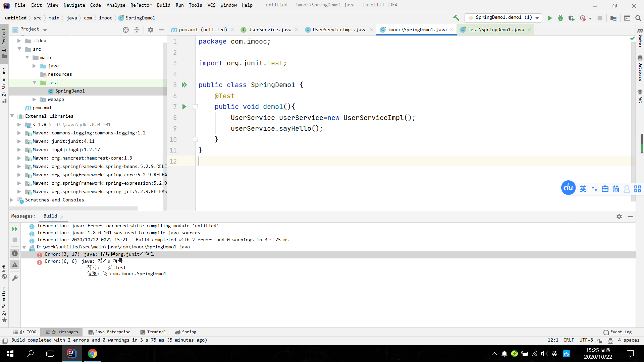The height and width of the screenshot is (362, 644).
Task: Open Maven tool window on right strip
Action: [640, 38]
